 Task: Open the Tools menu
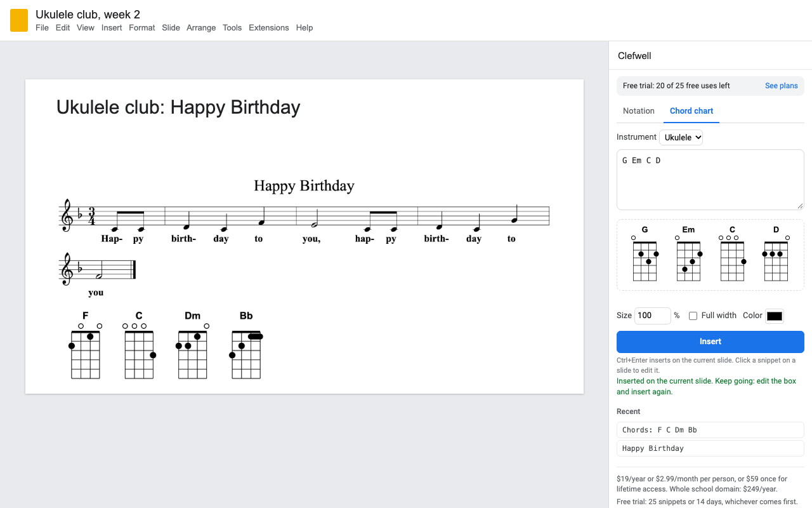(232, 28)
